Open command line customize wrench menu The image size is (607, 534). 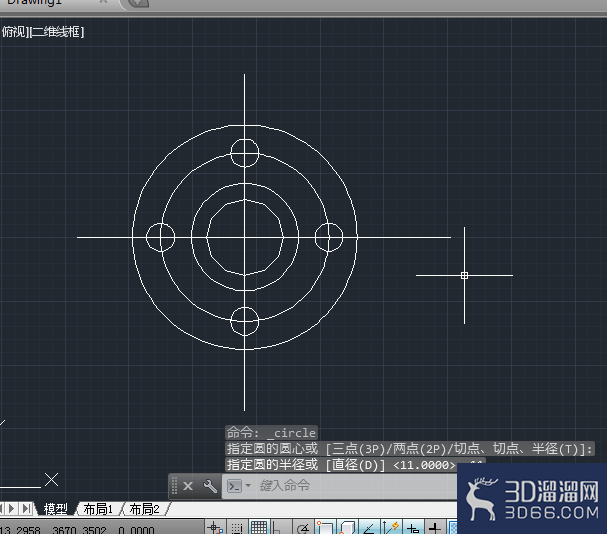click(x=210, y=486)
